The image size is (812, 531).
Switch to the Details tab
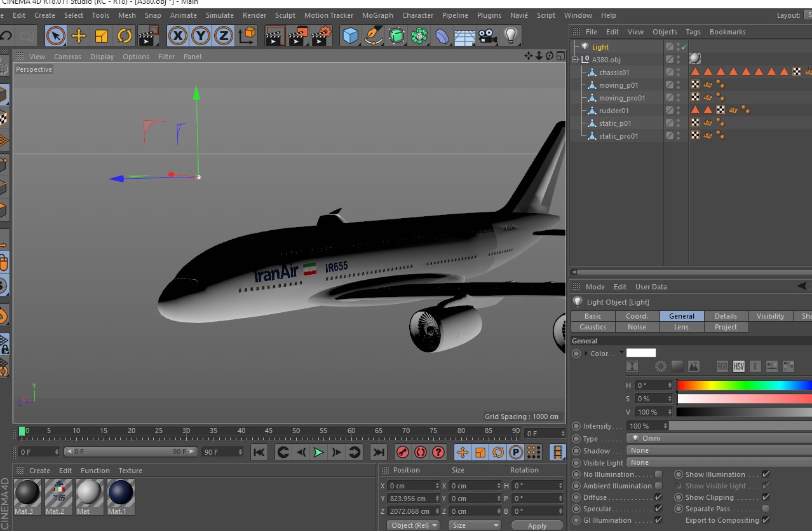pyautogui.click(x=726, y=316)
